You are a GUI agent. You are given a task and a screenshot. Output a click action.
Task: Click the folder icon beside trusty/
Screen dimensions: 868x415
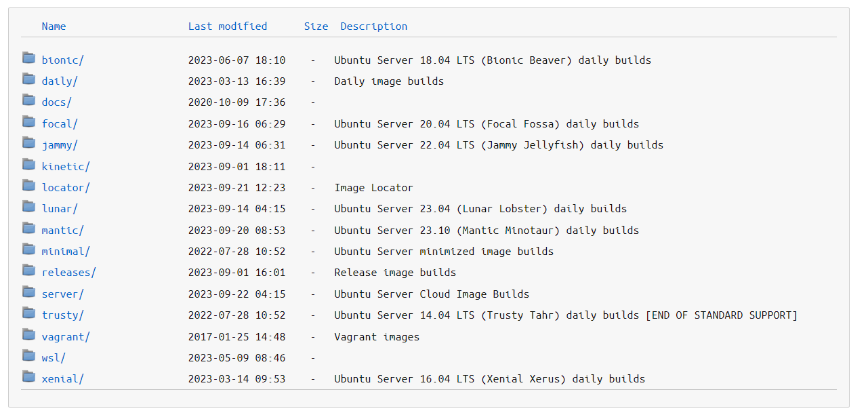[x=28, y=313]
